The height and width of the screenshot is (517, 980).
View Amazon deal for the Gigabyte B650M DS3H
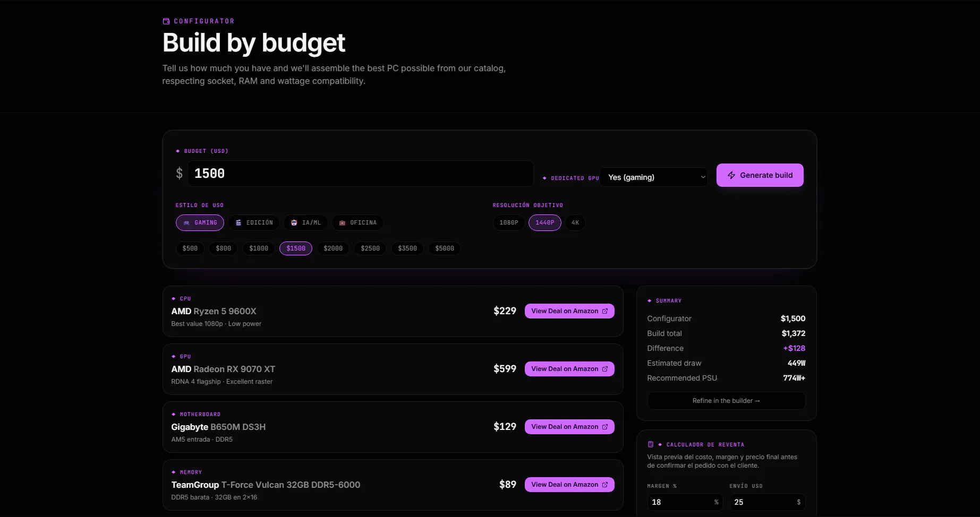569,427
